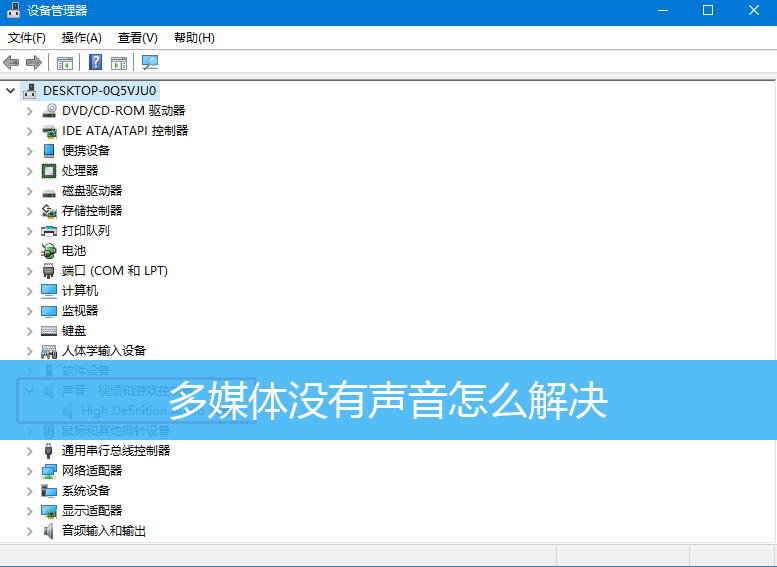Viewport: 777px width, 567px height.
Task: Expand the 端口 (COM 和 LPT) node
Action: click(29, 271)
